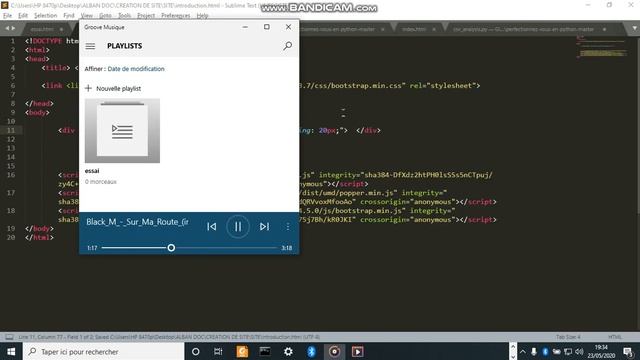Pause the playing song
640x360 pixels.
click(238, 227)
